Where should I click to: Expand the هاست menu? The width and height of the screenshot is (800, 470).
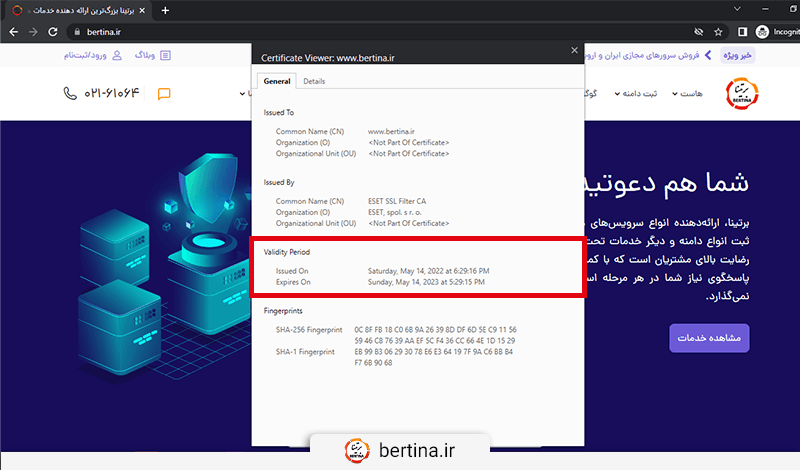pos(687,93)
